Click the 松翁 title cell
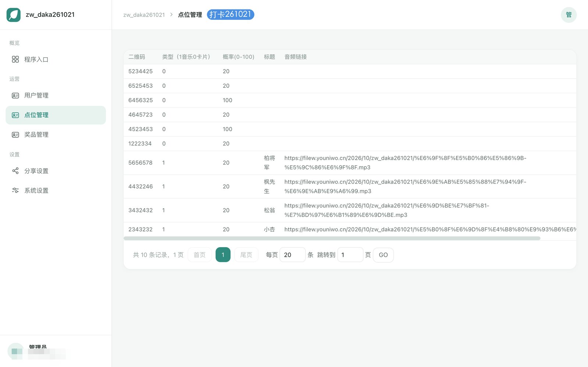Viewport: 588px width, 367px height. click(x=269, y=210)
